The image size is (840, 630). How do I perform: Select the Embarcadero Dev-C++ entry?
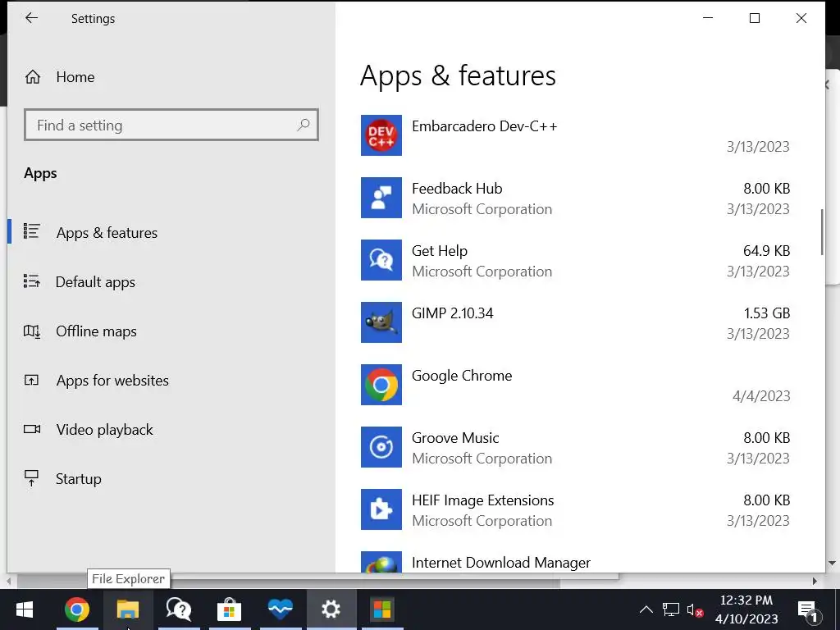pyautogui.click(x=575, y=135)
